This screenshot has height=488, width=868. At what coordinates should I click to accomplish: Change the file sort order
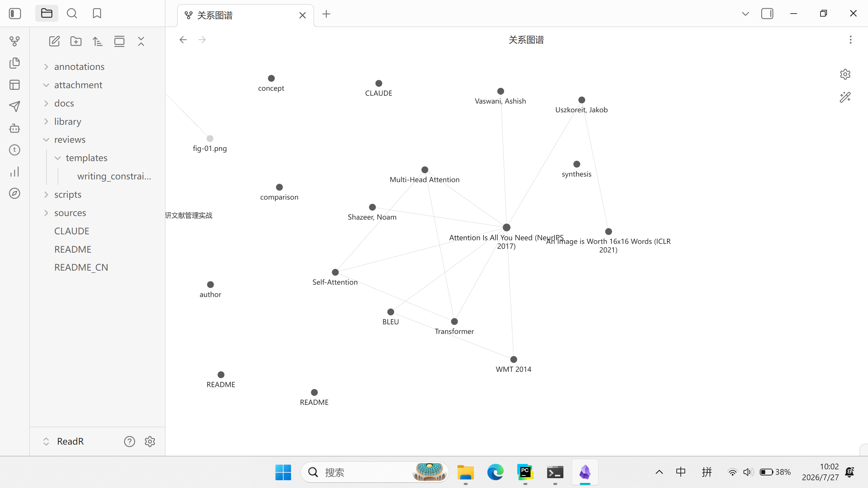coord(98,41)
